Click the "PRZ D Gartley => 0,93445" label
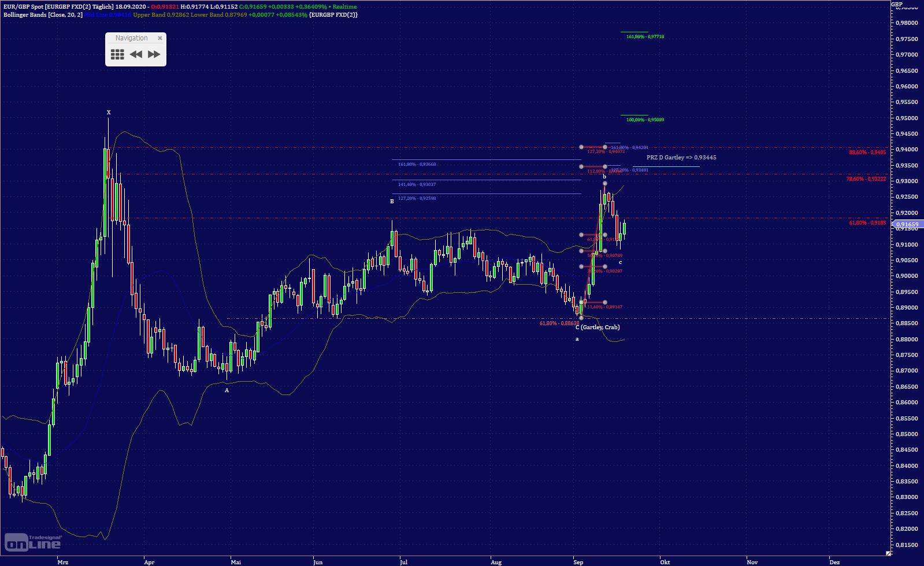The image size is (924, 566). click(681, 157)
